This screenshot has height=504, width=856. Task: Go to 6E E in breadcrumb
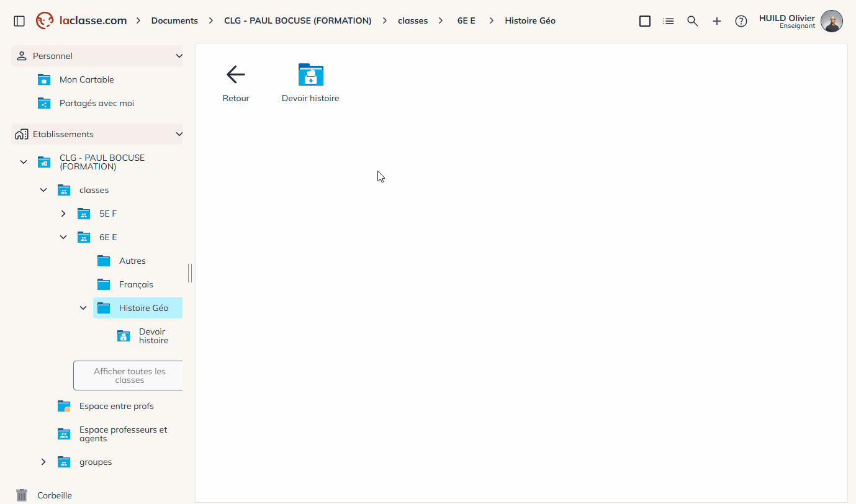point(466,20)
